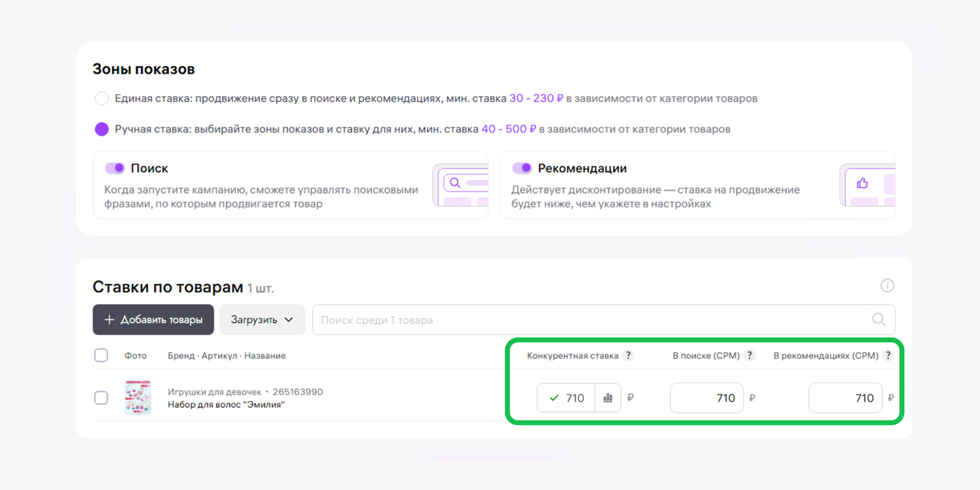Click the В поиске CPM bid input
This screenshot has width=980, height=490.
click(x=706, y=398)
